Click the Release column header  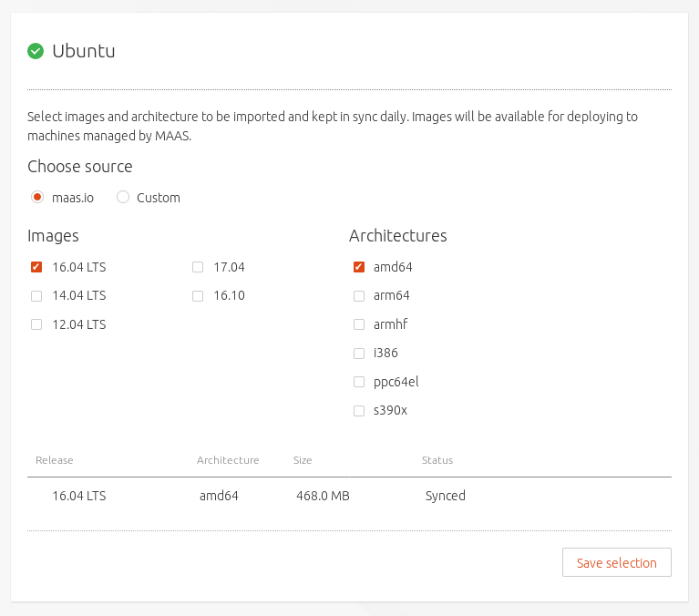[55, 460]
